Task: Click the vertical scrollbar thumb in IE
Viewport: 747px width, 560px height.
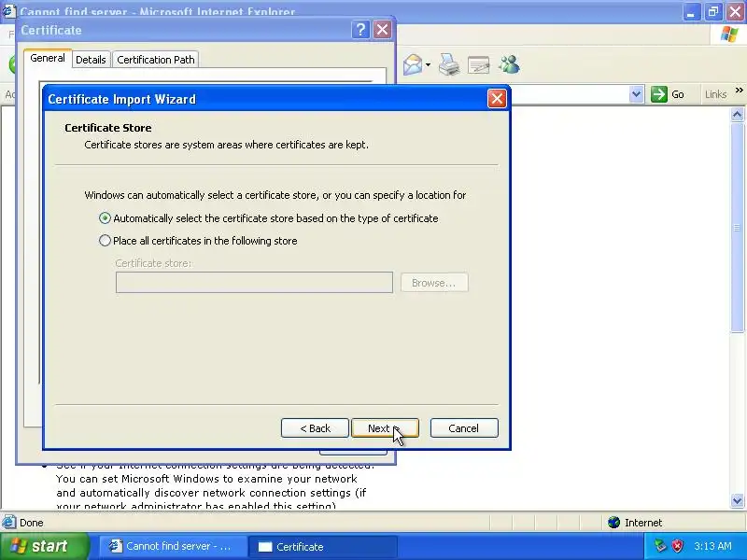Action: (x=737, y=227)
